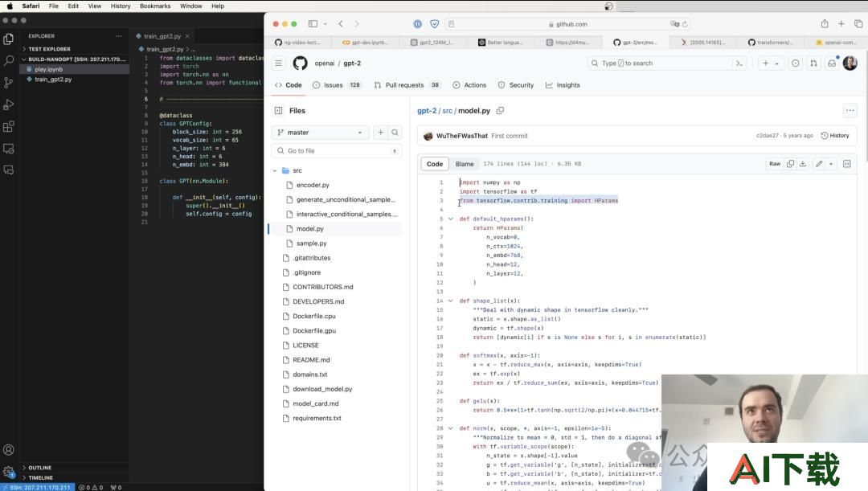The width and height of the screenshot is (868, 491).
Task: Open master branch dropdown
Action: click(x=319, y=133)
